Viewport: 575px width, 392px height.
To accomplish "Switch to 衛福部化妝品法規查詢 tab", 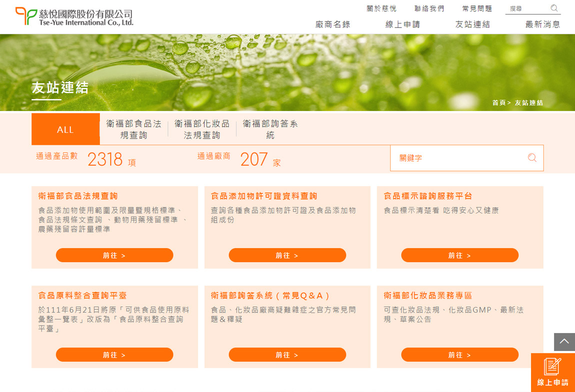I will point(202,129).
